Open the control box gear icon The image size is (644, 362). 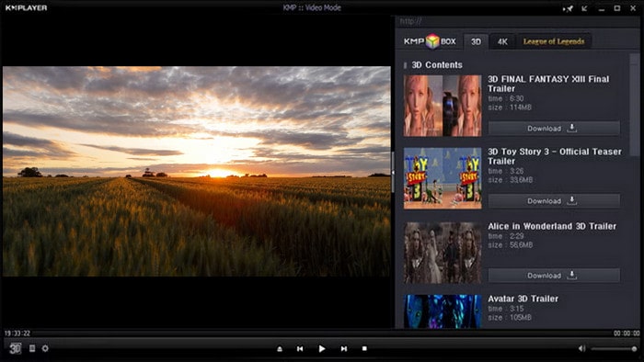[x=45, y=348]
